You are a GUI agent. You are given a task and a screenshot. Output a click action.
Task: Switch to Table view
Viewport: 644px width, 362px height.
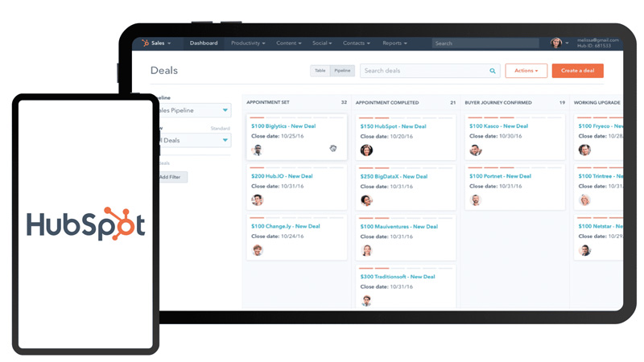point(320,71)
